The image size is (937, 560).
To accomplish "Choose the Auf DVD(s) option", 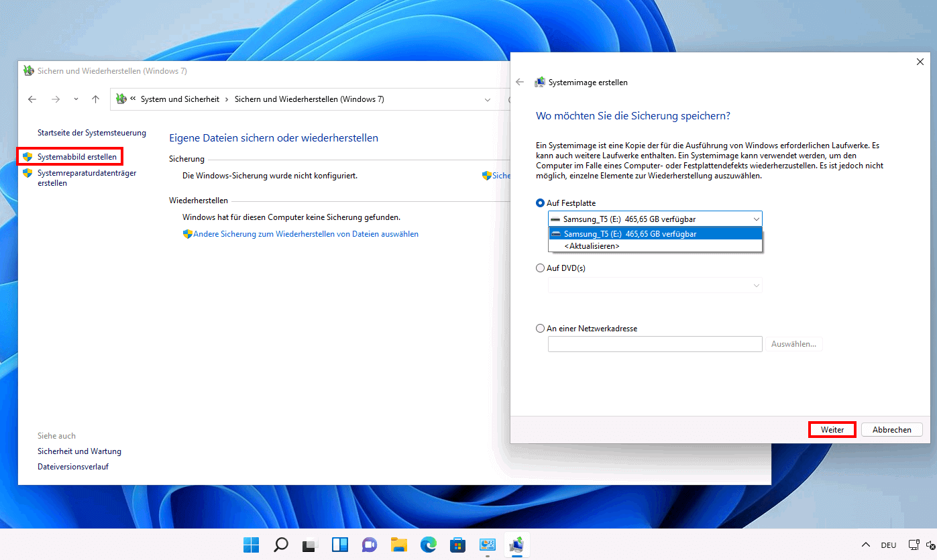I will [x=540, y=268].
